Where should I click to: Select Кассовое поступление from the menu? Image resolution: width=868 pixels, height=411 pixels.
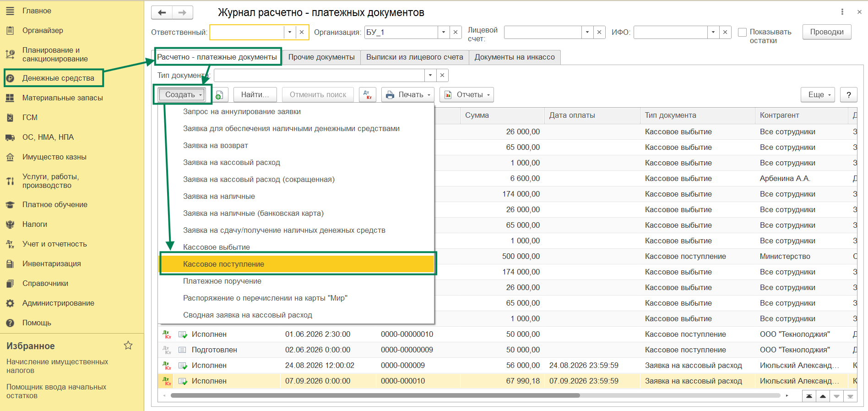(x=297, y=264)
